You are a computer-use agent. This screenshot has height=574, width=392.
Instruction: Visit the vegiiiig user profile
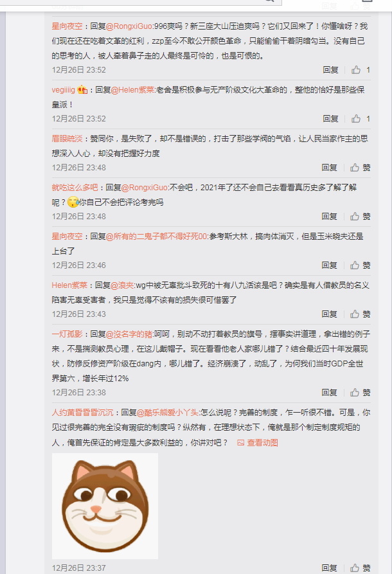(64, 90)
